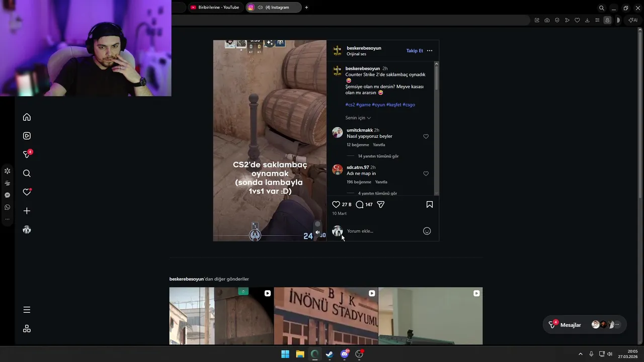Image resolution: width=644 pixels, height=362 pixels.
Task: Reply to sdr.atrn.97 with Yanıtla
Action: (381, 182)
